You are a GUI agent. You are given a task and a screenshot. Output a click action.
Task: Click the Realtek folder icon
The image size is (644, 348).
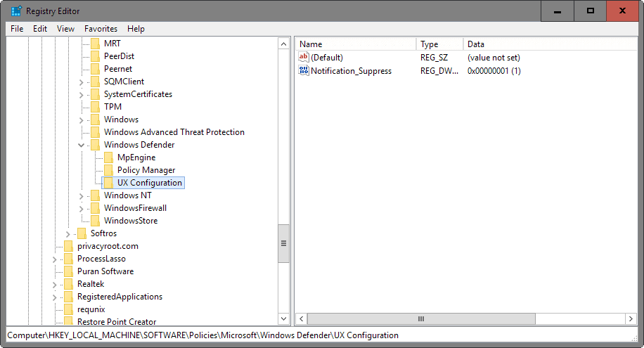click(69, 284)
